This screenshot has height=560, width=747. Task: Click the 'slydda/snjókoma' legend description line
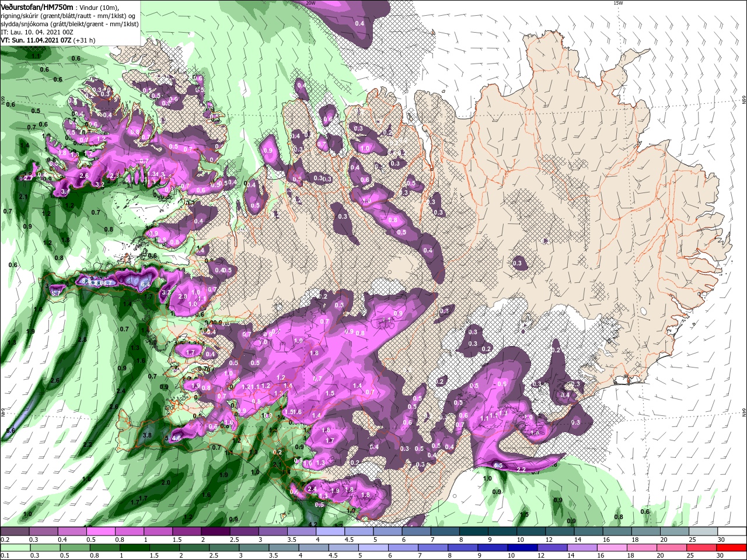[x=68, y=23]
